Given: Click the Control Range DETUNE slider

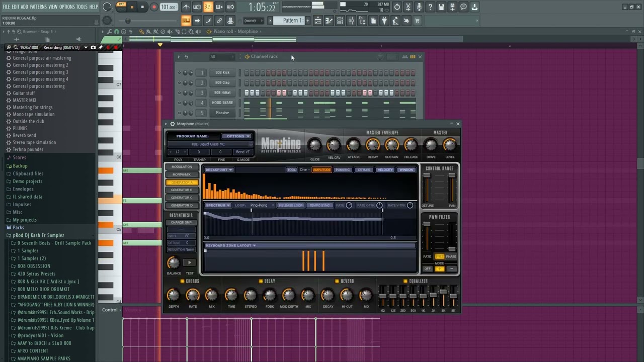Looking at the screenshot, I should (x=427, y=187).
